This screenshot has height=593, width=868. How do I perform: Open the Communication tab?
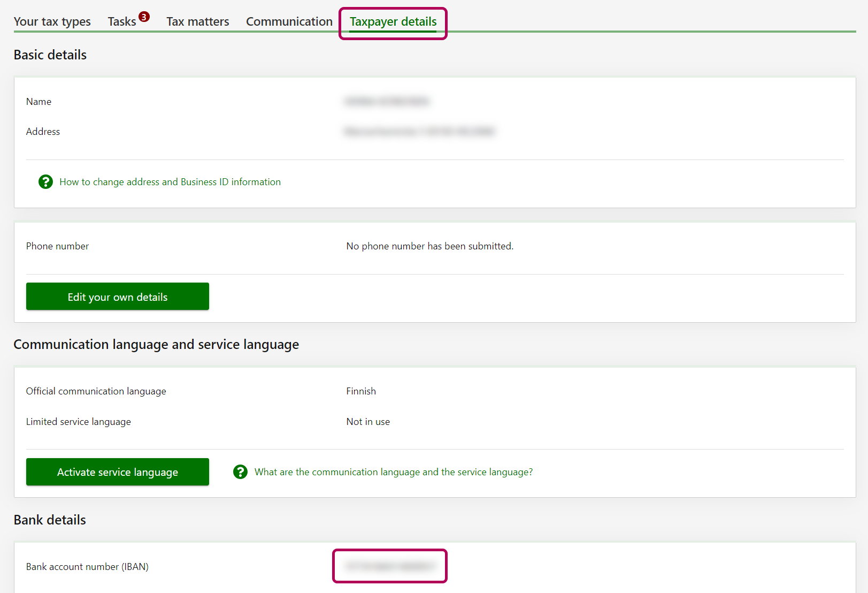(289, 21)
